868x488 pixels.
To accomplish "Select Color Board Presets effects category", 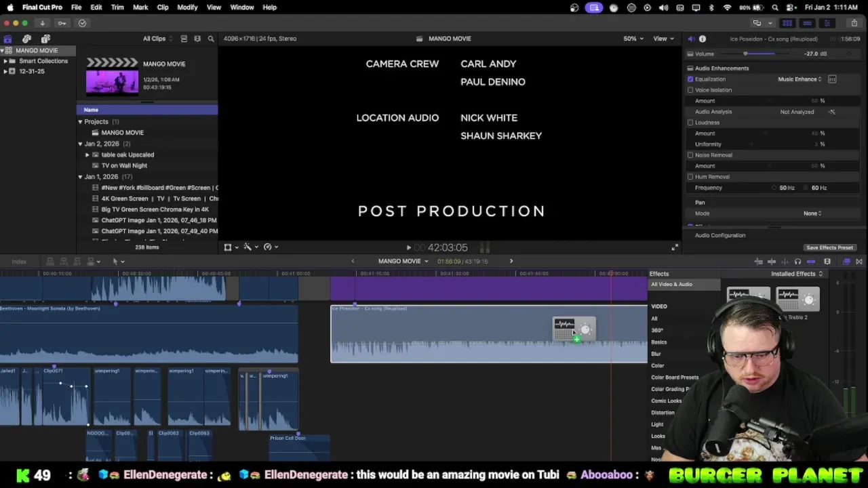I will (x=675, y=378).
